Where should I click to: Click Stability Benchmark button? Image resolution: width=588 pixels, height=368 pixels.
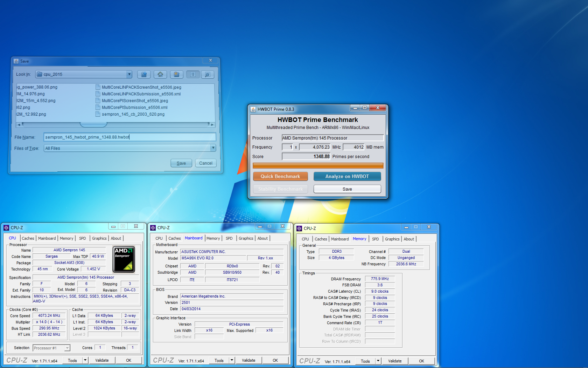280,189
